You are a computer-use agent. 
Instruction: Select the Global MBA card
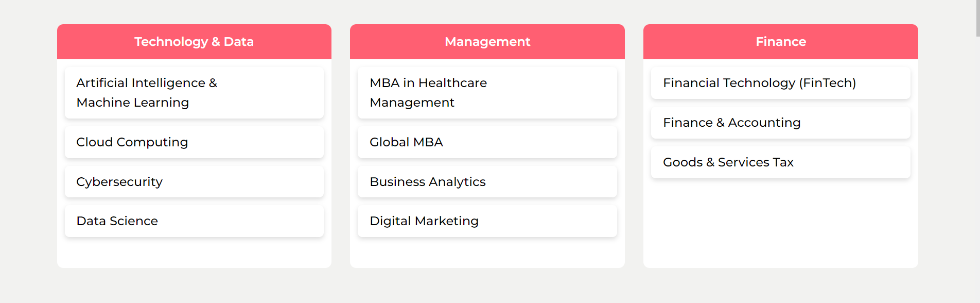tap(487, 142)
